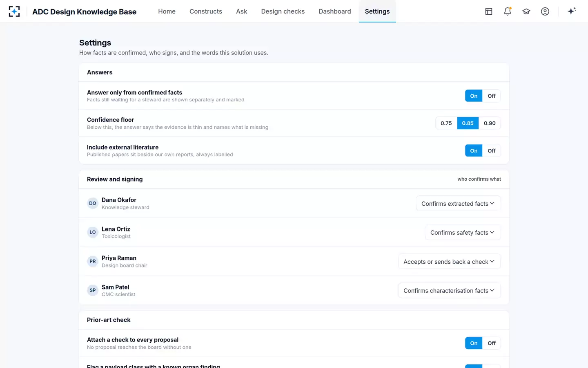Image resolution: width=588 pixels, height=368 pixels.
Task: Click the graduation cap learning icon
Action: [526, 11]
